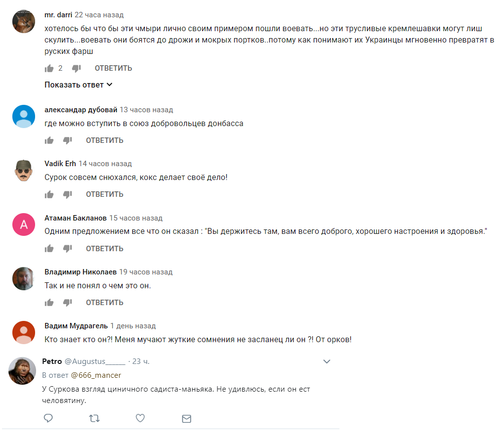Dislike Владимир Николаев's comment
This screenshot has width=502, height=448.
tap(67, 303)
